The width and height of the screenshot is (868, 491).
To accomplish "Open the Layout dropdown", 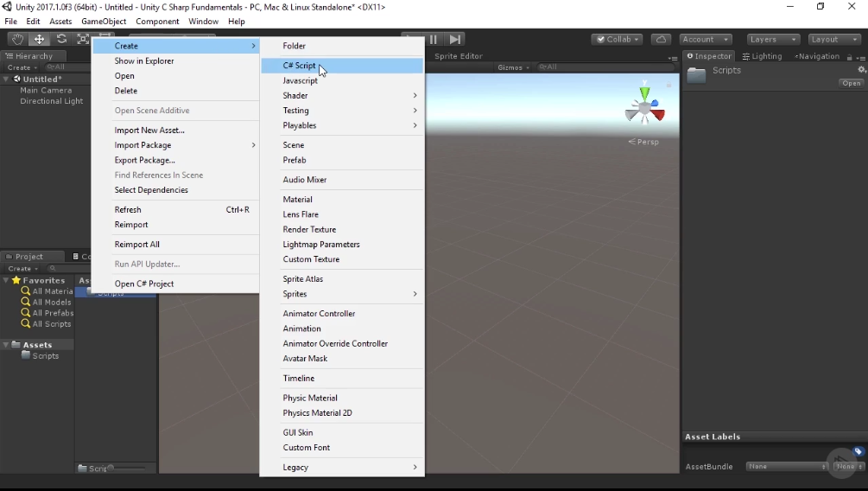I will (833, 40).
